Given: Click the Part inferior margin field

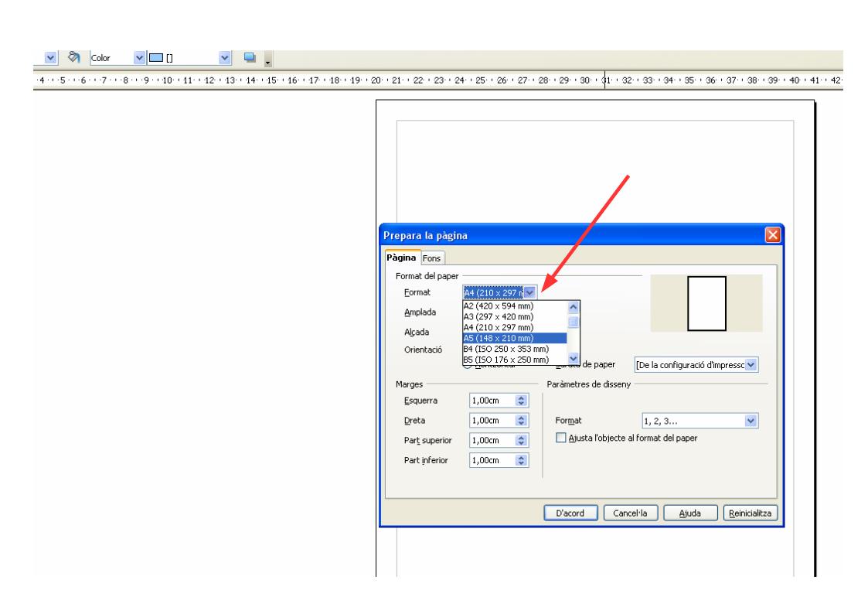Looking at the screenshot, I should point(492,460).
